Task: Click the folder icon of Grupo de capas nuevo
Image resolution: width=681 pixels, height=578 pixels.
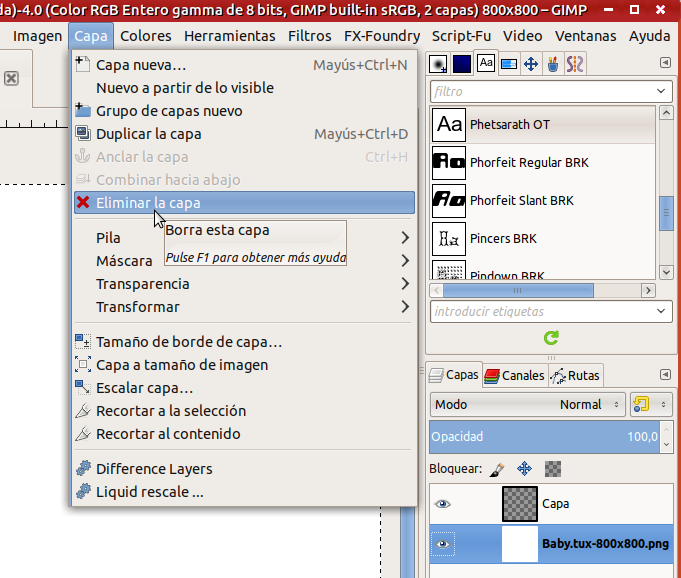Action: pyautogui.click(x=83, y=110)
